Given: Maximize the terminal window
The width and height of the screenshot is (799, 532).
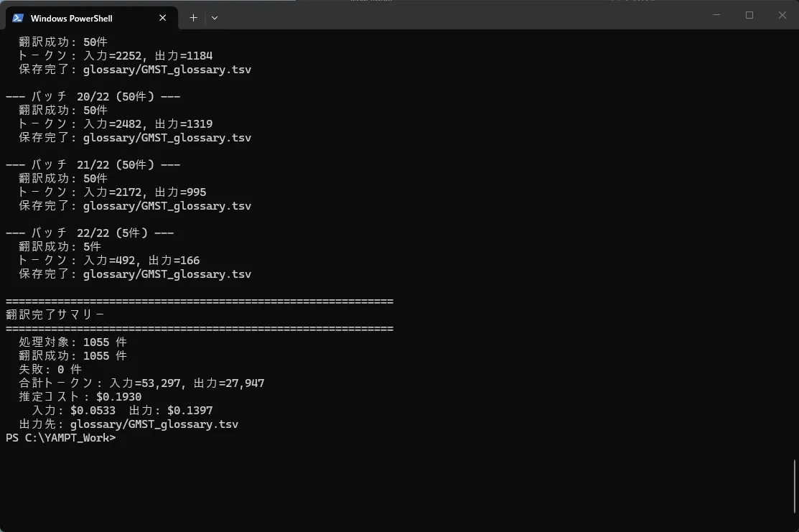Looking at the screenshot, I should 749,15.
